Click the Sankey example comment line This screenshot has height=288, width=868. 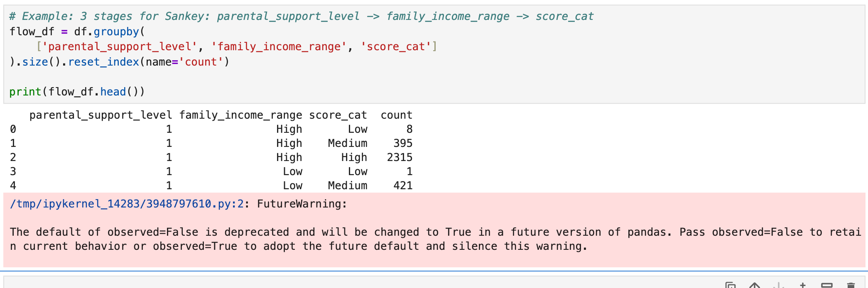301,16
